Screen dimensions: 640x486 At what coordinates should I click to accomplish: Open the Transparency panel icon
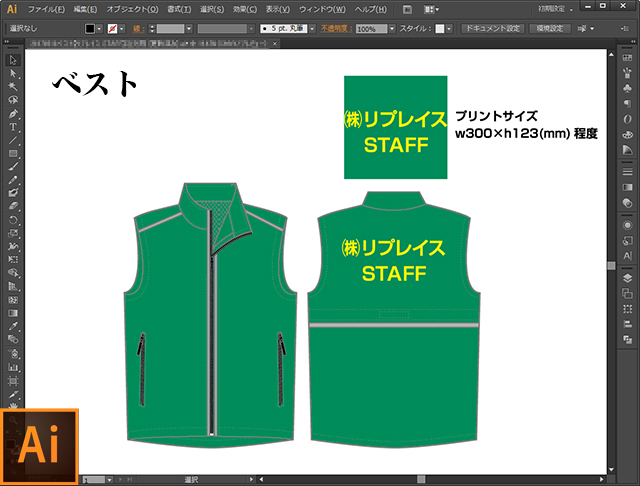tap(627, 203)
